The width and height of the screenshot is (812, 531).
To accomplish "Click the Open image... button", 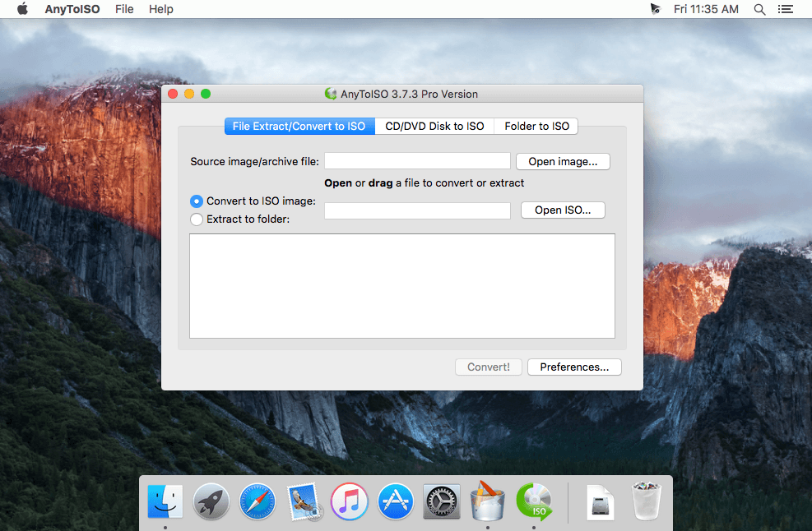I will point(563,161).
